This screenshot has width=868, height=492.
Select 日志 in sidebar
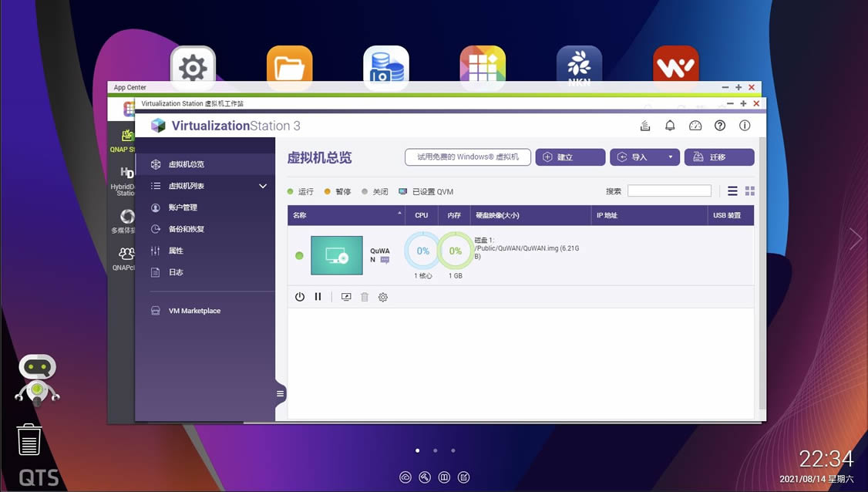click(x=205, y=272)
